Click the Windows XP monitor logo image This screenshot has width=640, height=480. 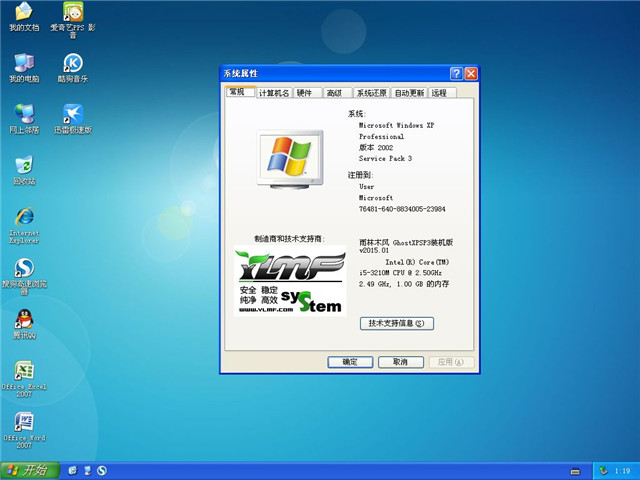(290, 160)
